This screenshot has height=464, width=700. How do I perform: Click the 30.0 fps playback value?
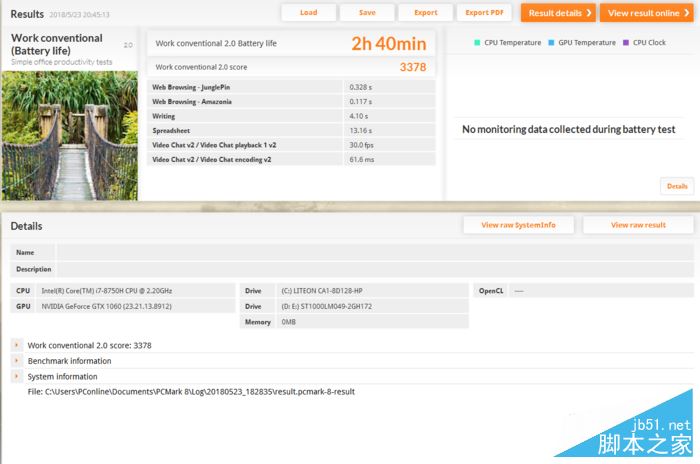[x=361, y=145]
